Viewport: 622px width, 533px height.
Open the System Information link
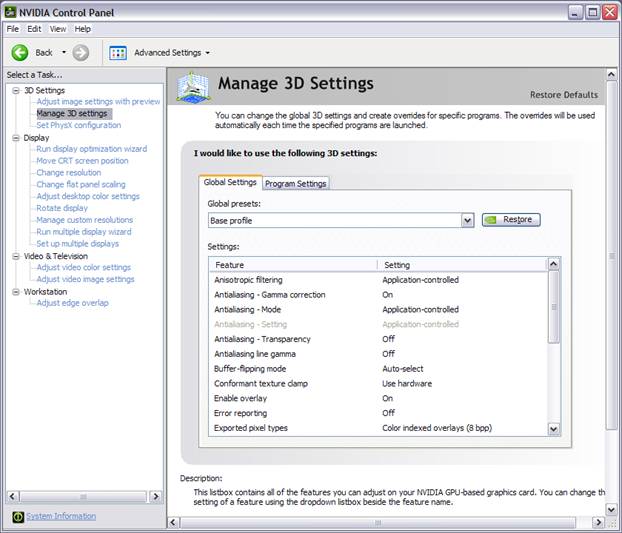[x=61, y=516]
